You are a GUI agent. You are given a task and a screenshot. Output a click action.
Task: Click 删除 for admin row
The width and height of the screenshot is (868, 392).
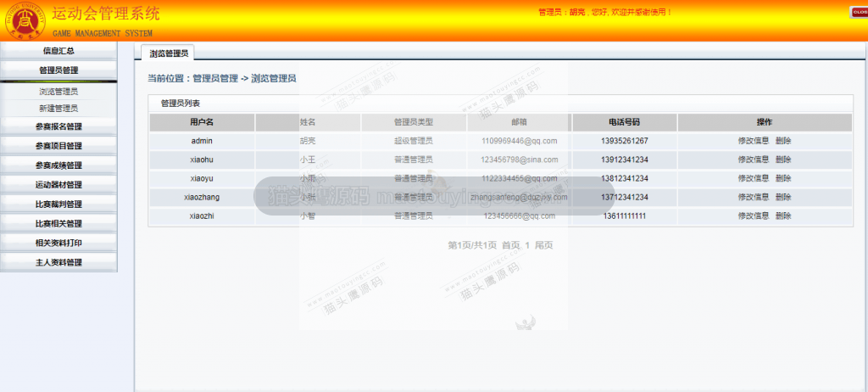[x=783, y=141]
